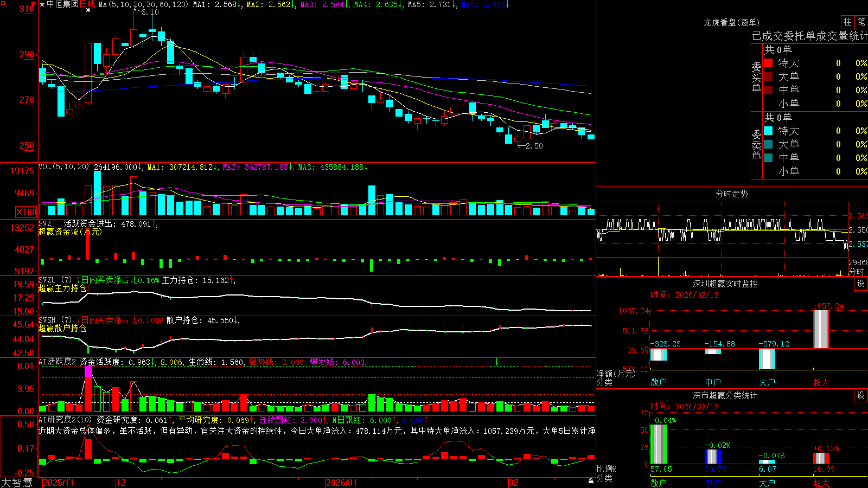Switch Dragon-Tiger panel to 笔 tick view
This screenshot has width=868, height=488.
tap(861, 22)
